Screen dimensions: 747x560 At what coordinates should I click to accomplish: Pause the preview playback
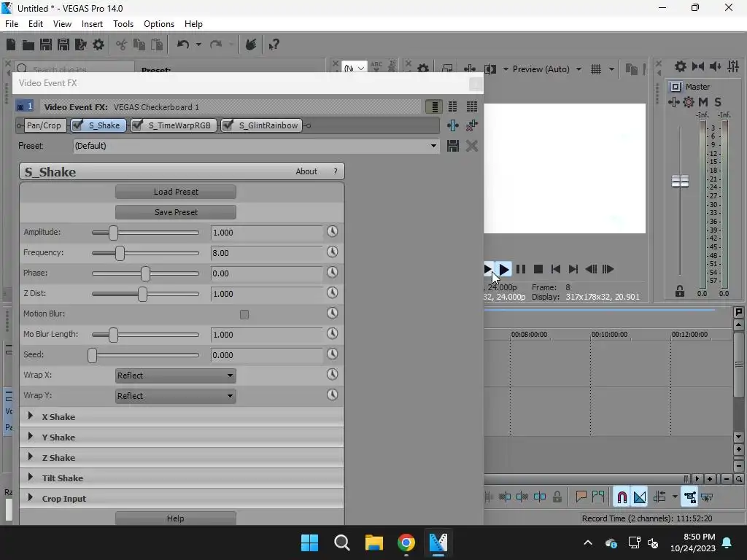(521, 270)
